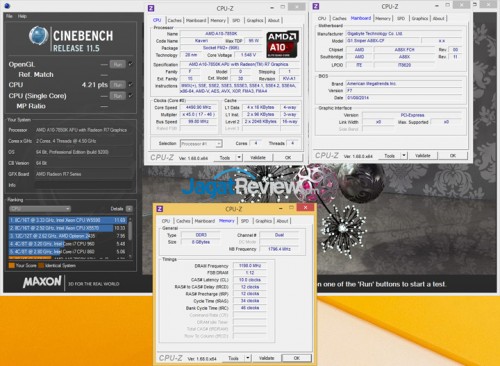Switch to About tab in processor CPU-Z window
The height and width of the screenshot is (366, 500).
(274, 20)
